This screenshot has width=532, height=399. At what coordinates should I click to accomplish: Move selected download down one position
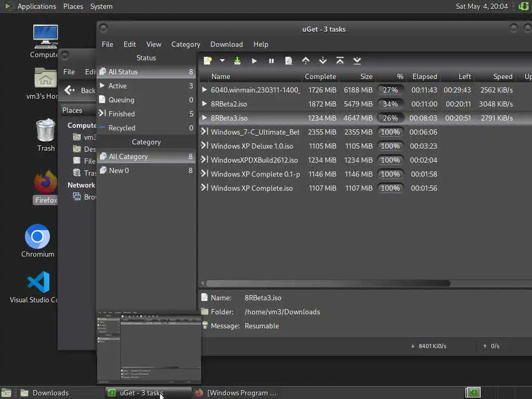pyautogui.click(x=323, y=61)
